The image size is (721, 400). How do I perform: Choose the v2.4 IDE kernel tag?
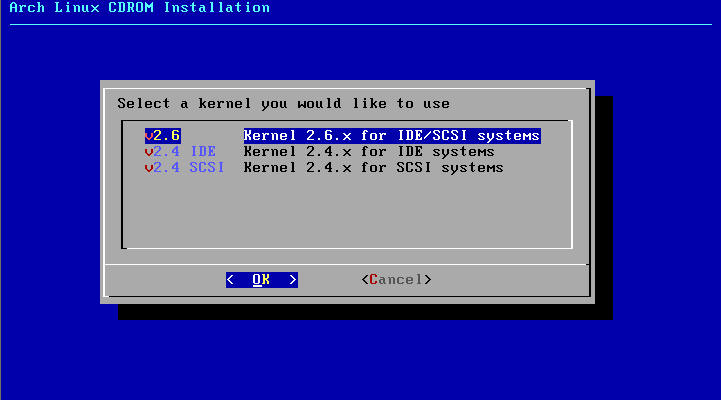pyautogui.click(x=180, y=152)
